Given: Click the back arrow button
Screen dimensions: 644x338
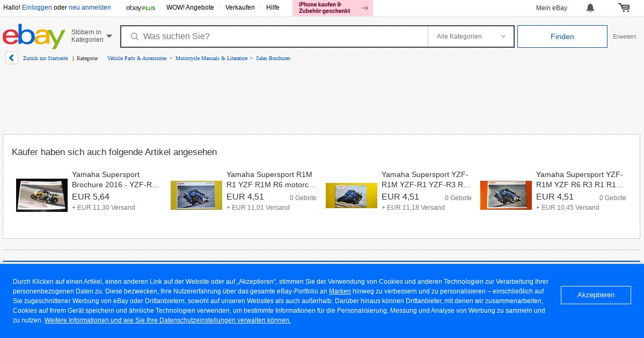Looking at the screenshot, I should 12,58.
